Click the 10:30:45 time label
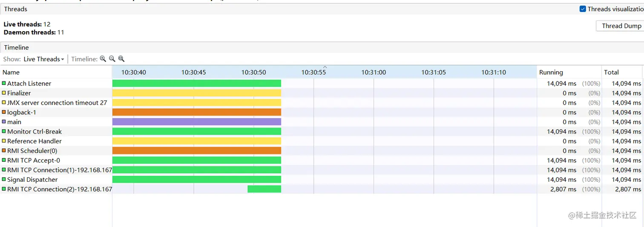The height and width of the screenshot is (227, 644). pyautogui.click(x=194, y=72)
